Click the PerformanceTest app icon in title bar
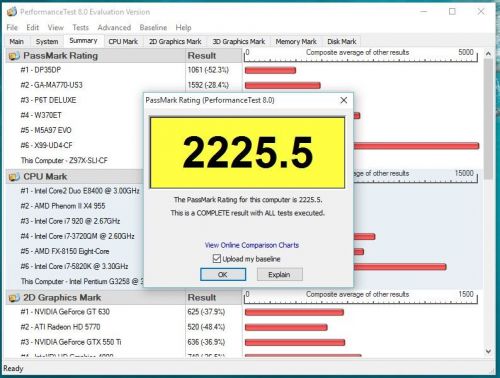Screen dimensions: 500x378 coord(12,12)
